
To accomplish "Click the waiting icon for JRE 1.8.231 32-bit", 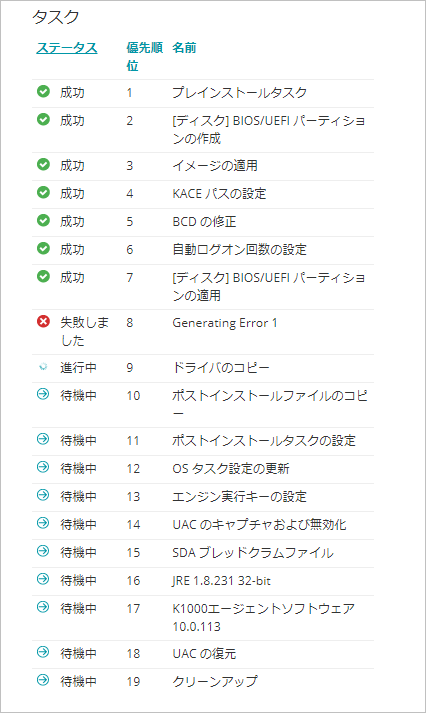I will (43, 579).
